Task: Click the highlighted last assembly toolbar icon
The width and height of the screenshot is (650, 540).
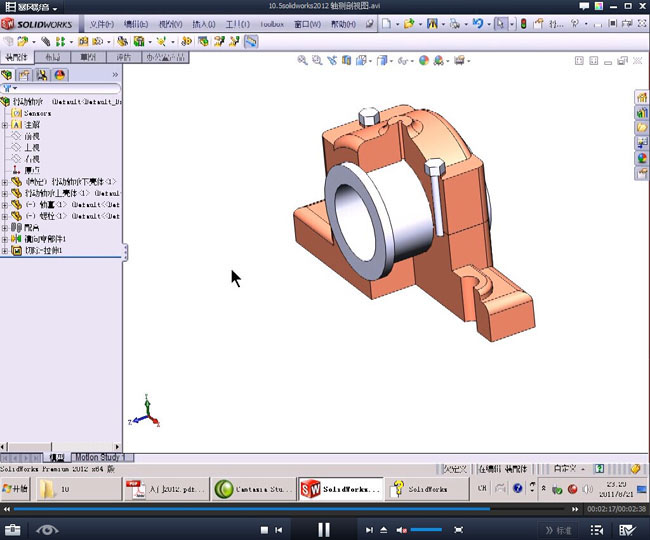Action: (x=251, y=41)
